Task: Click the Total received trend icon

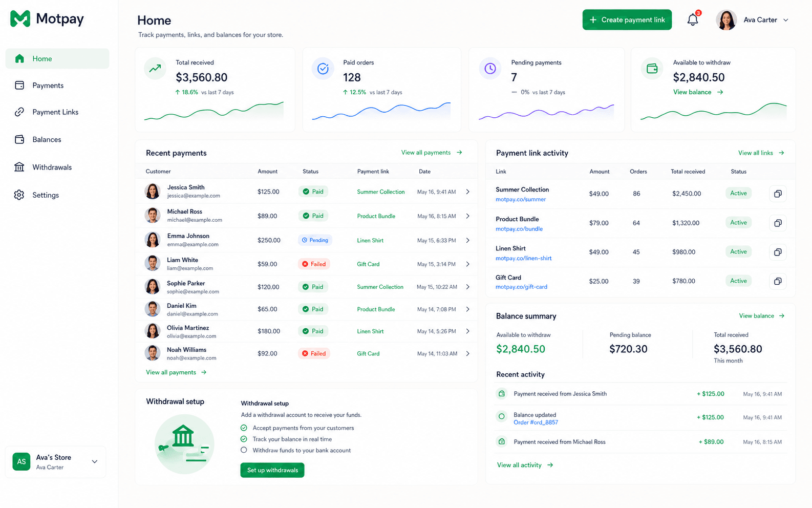Action: (x=155, y=68)
